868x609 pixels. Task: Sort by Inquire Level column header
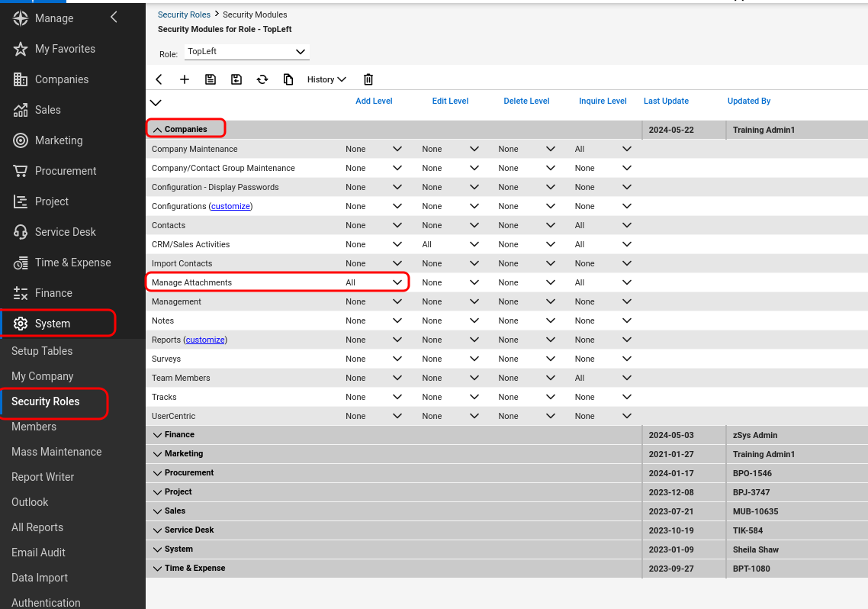point(603,101)
